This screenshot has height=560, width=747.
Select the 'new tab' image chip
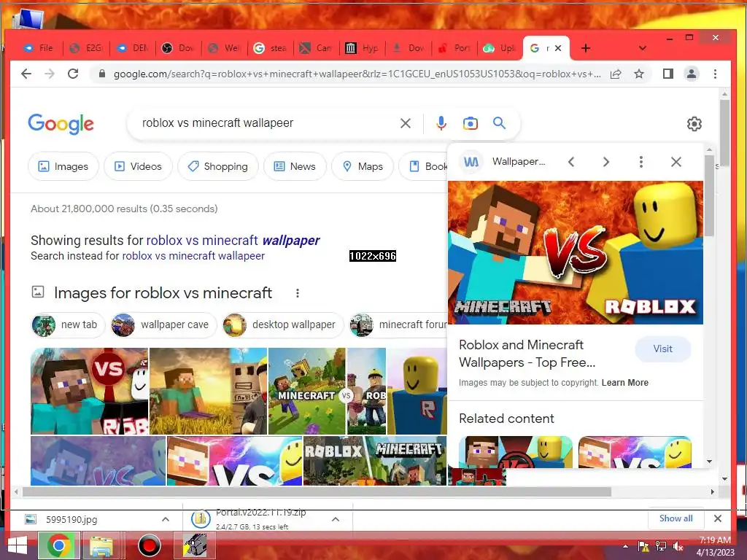point(68,325)
